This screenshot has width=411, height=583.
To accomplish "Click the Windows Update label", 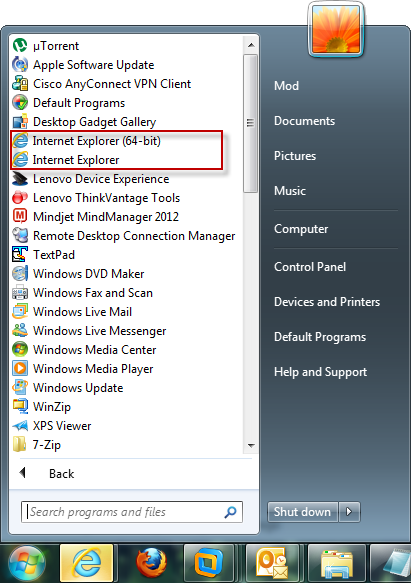I will tap(78, 388).
